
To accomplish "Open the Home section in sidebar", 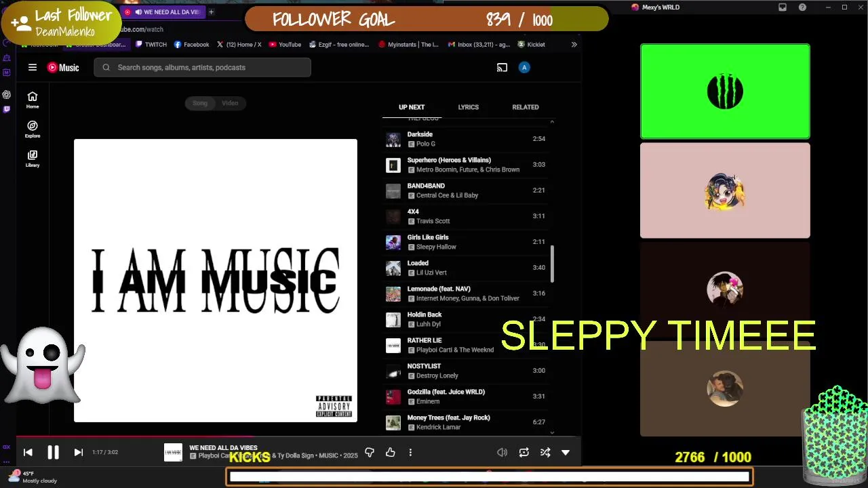I will pyautogui.click(x=33, y=100).
